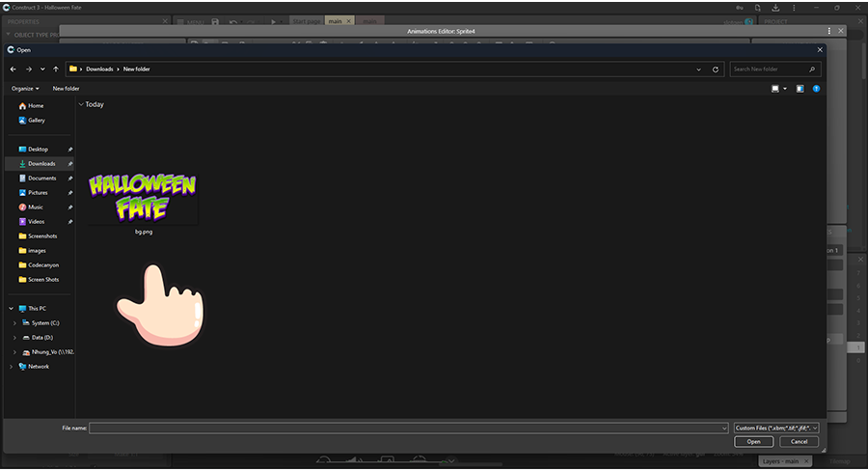Open the recent locations dropdown arrow

pyautogui.click(x=42, y=69)
